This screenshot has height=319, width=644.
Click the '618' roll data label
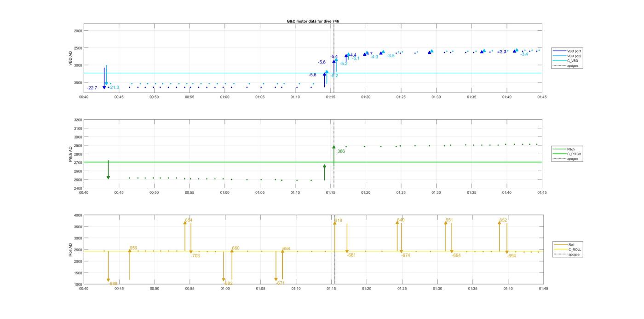tap(338, 221)
